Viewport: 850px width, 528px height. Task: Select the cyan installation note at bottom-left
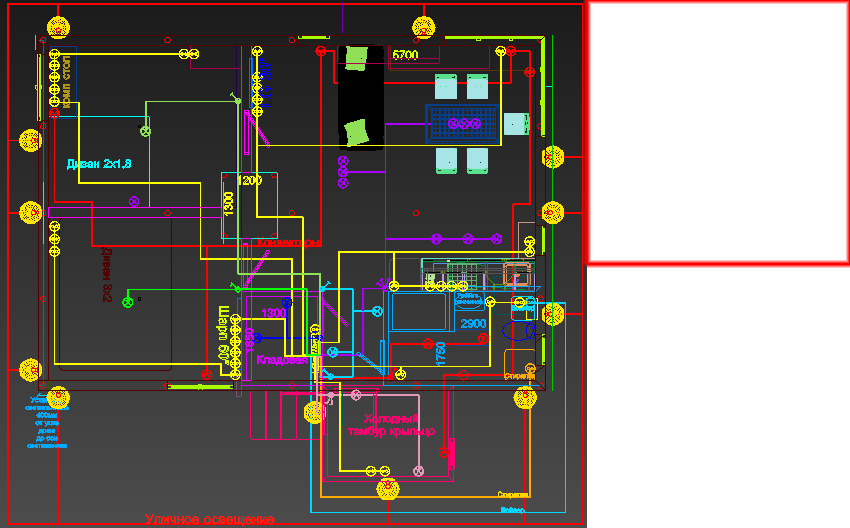(47, 421)
